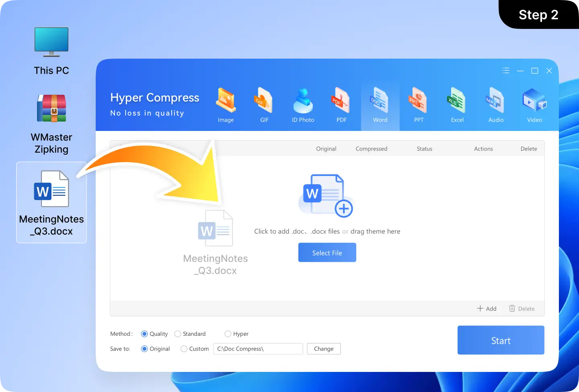Click the Status column header
579x392 pixels.
coord(425,149)
